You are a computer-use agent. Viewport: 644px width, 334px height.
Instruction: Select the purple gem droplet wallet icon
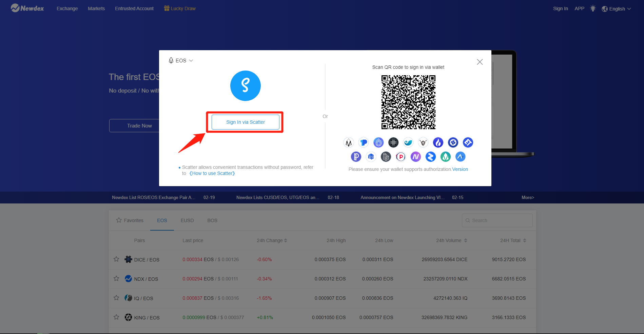(378, 143)
